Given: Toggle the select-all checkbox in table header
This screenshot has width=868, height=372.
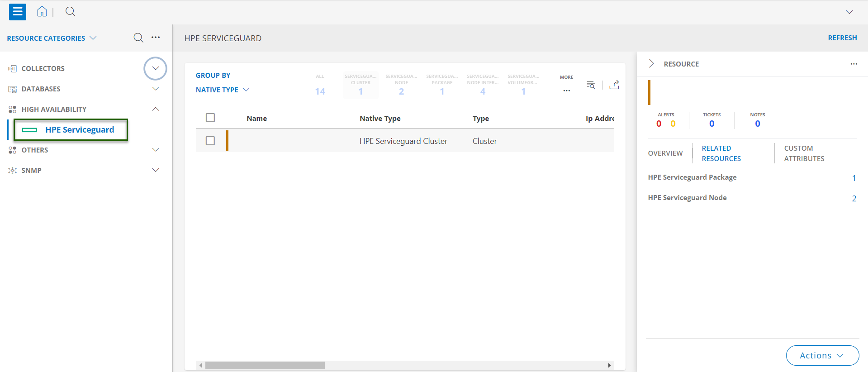Looking at the screenshot, I should [210, 118].
